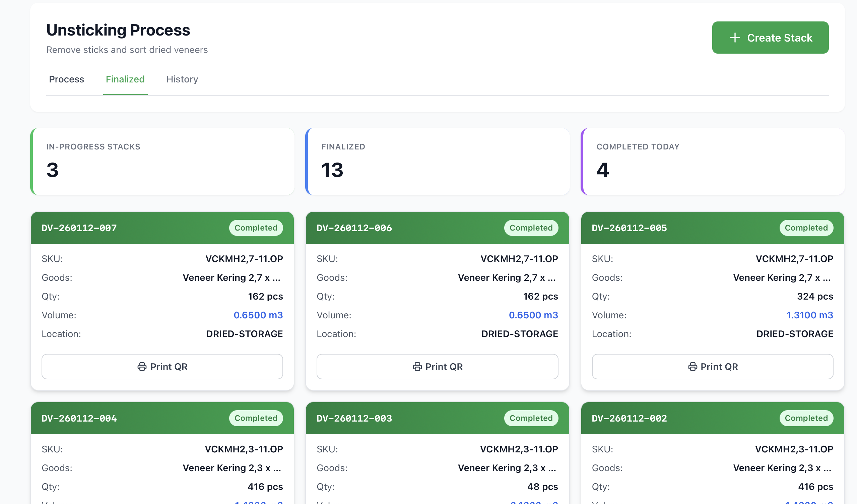Print QR for stack DV-260112-007
857x504 pixels.
(x=162, y=367)
